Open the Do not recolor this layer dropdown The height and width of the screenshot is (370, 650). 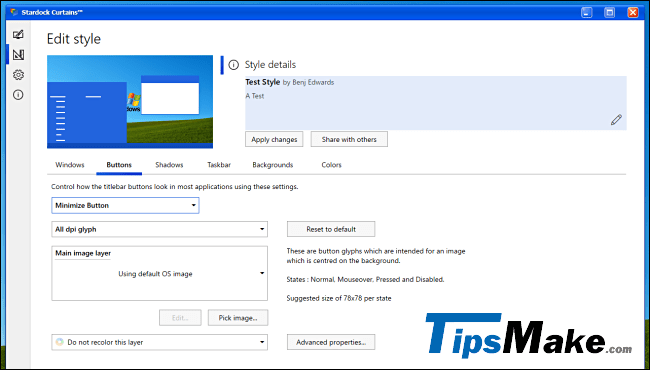[x=160, y=342]
